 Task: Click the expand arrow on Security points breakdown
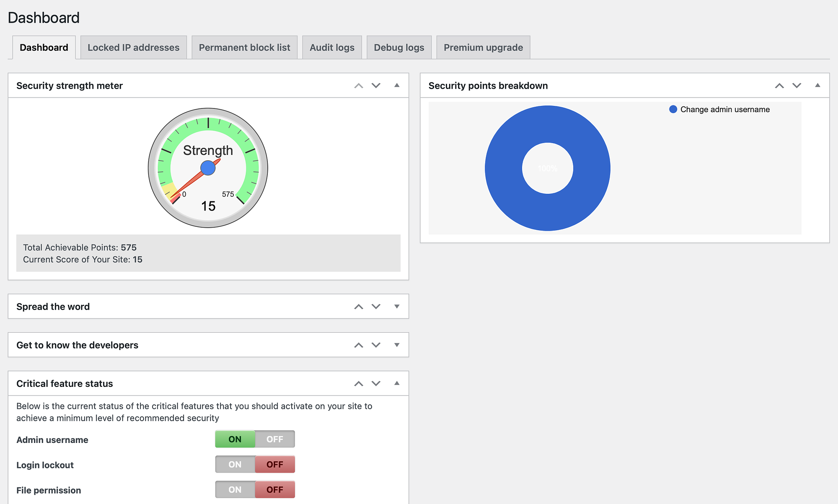pos(817,85)
